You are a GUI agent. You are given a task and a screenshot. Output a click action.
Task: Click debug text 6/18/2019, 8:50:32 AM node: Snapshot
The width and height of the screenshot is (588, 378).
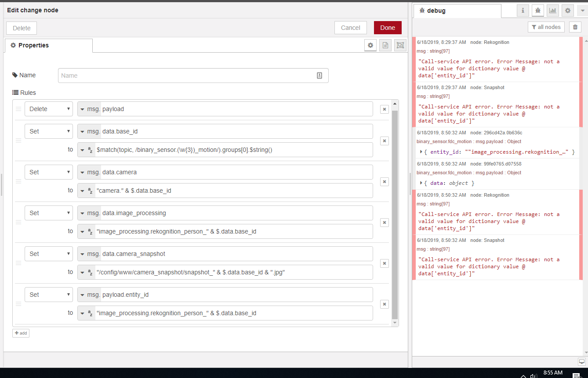click(x=461, y=241)
